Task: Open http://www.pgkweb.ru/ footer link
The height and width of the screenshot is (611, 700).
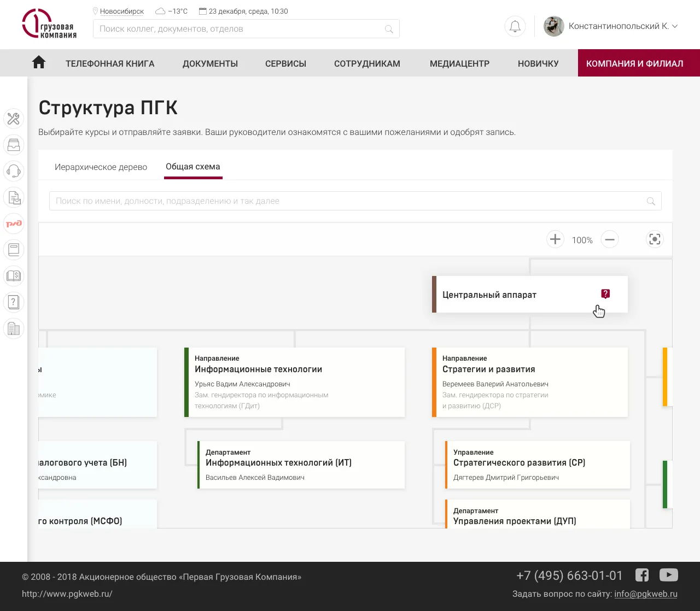Action: [x=67, y=594]
